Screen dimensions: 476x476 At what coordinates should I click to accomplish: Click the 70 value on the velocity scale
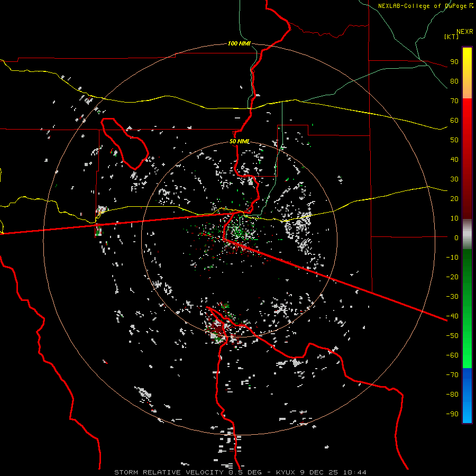click(x=454, y=101)
